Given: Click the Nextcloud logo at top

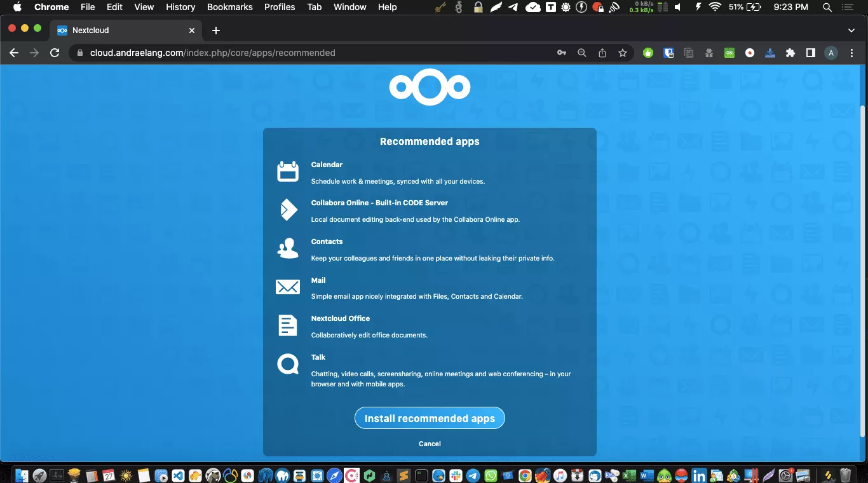Looking at the screenshot, I should tap(430, 87).
